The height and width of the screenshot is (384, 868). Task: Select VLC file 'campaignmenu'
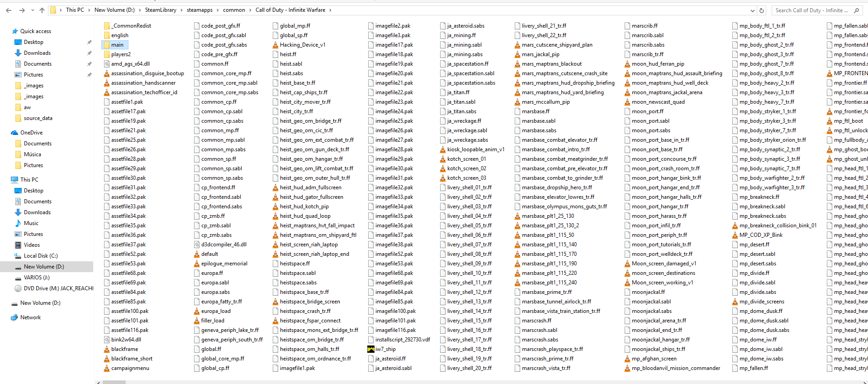click(130, 368)
